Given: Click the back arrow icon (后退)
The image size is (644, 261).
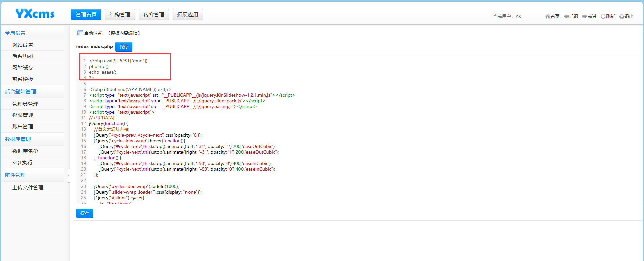Looking at the screenshot, I should coord(566,16).
